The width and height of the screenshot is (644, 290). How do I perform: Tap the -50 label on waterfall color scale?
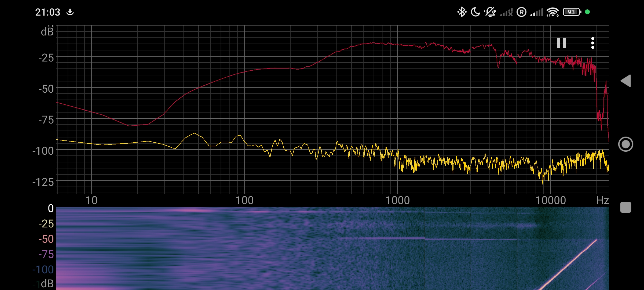point(46,239)
